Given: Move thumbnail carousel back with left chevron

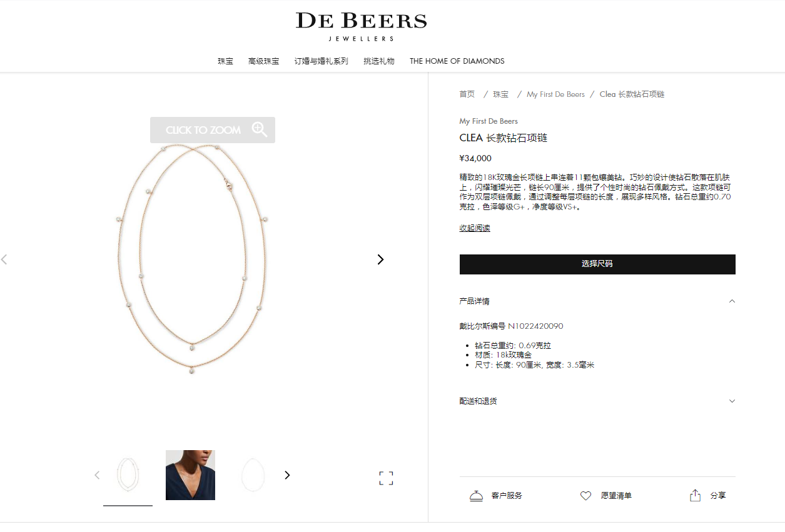Looking at the screenshot, I should pyautogui.click(x=97, y=475).
